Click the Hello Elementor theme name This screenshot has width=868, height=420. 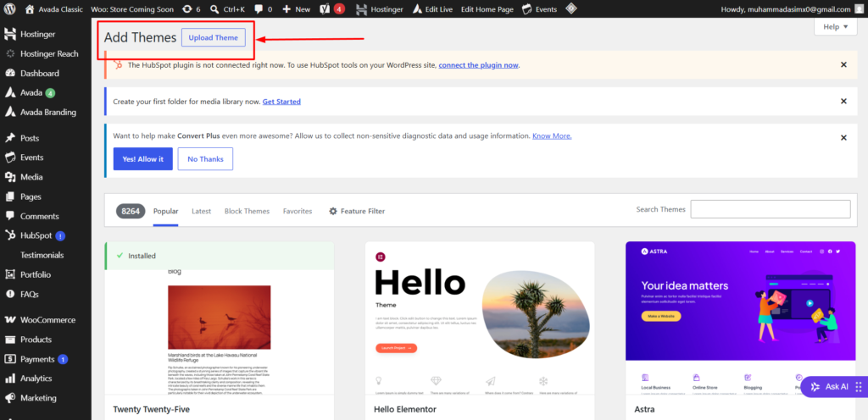405,410
